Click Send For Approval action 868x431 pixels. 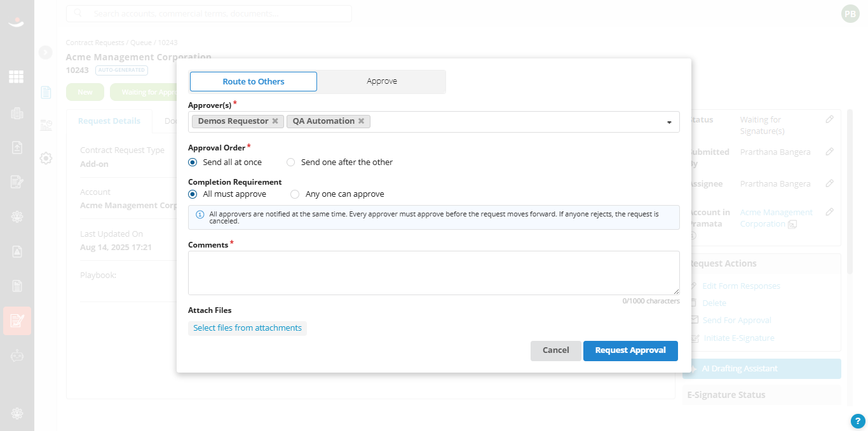[x=737, y=321]
